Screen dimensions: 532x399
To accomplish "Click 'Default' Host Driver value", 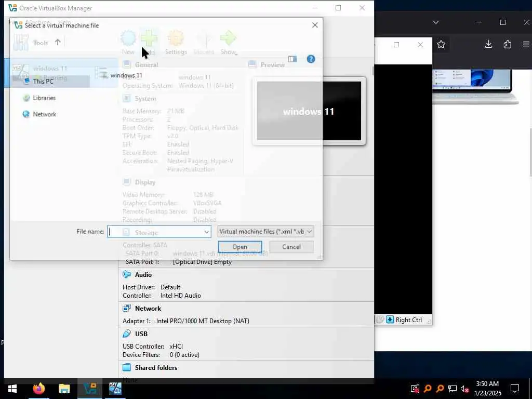I will (x=170, y=287).
